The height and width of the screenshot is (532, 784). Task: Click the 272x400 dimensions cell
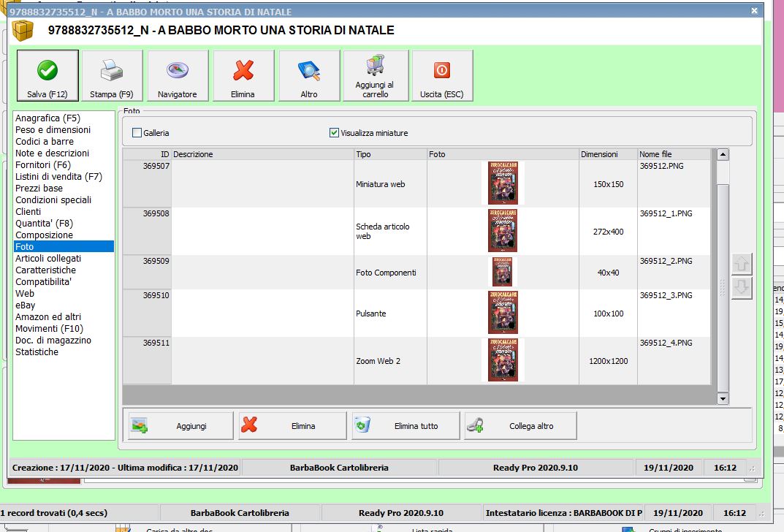coord(608,232)
